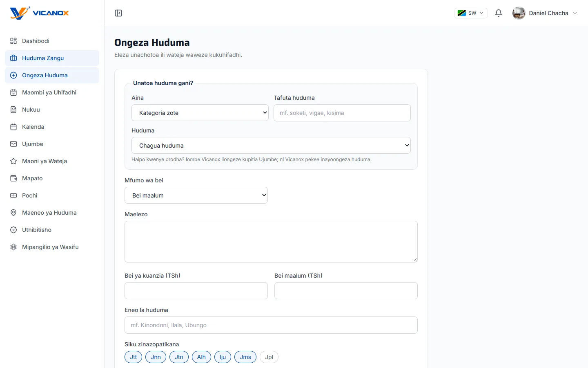The width and height of the screenshot is (588, 368).
Task: Click the Eneo la huduma field
Action: pyautogui.click(x=271, y=325)
